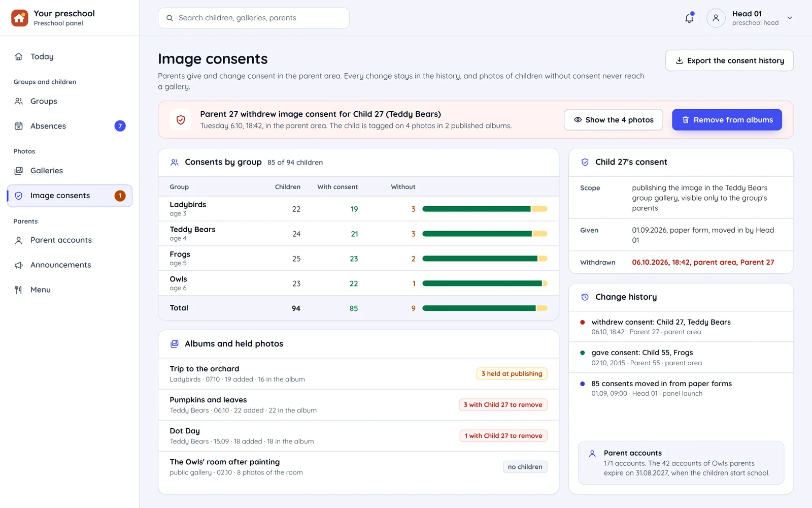
Task: Open the Dot Day album
Action: pos(358,436)
